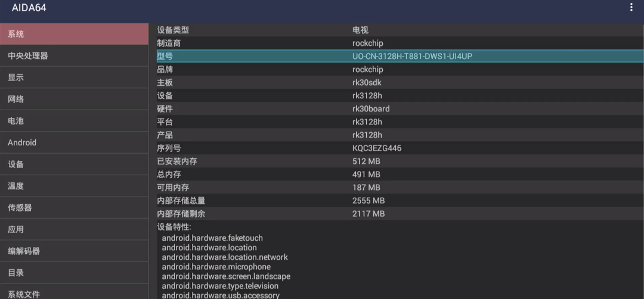Open the 应用 section
644x299 pixels.
click(74, 230)
